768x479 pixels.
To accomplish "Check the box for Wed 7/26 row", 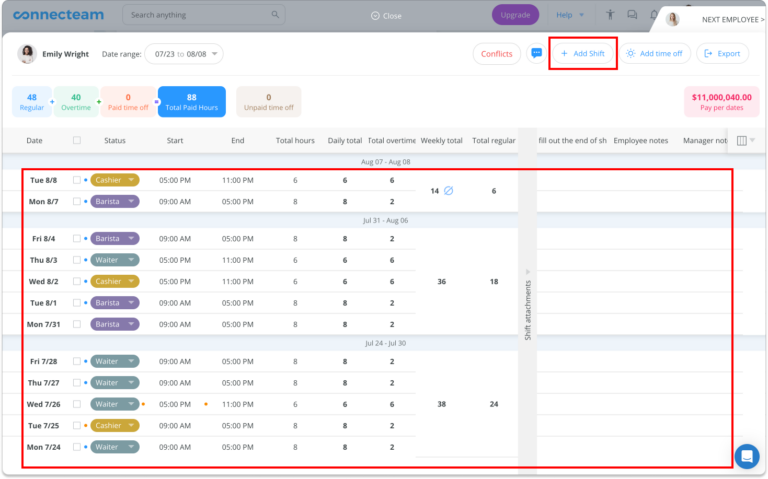I will pos(77,404).
